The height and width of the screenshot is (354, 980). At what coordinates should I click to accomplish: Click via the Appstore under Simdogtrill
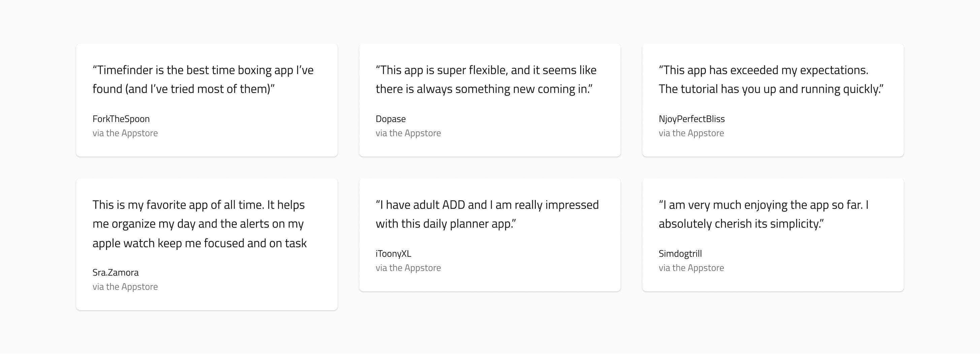[691, 268]
